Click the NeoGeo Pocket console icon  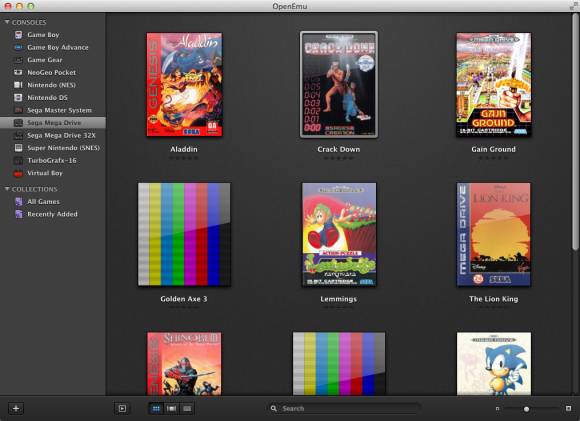pyautogui.click(x=18, y=73)
